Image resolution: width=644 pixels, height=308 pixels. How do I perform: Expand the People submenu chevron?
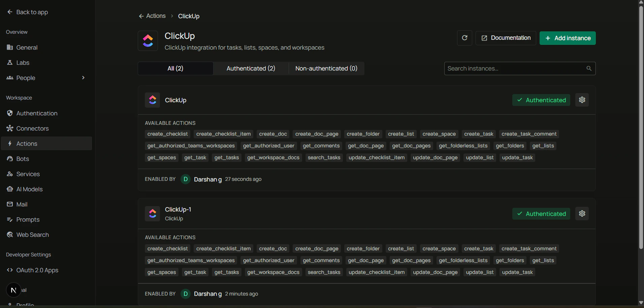click(x=83, y=78)
